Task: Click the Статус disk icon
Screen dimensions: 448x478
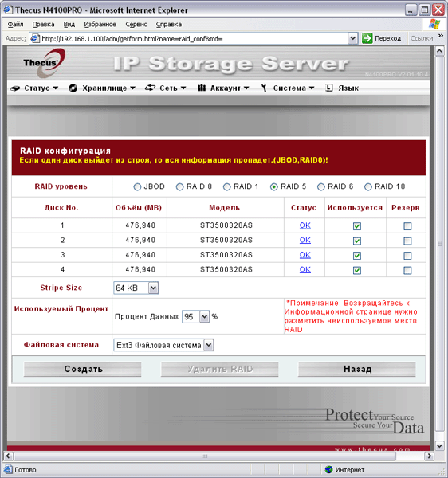Action: [15, 88]
